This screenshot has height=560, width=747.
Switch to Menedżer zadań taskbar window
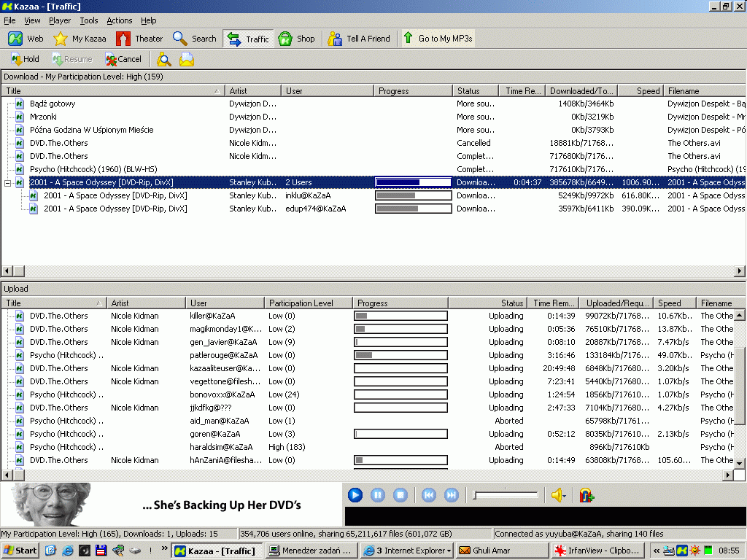click(x=311, y=551)
